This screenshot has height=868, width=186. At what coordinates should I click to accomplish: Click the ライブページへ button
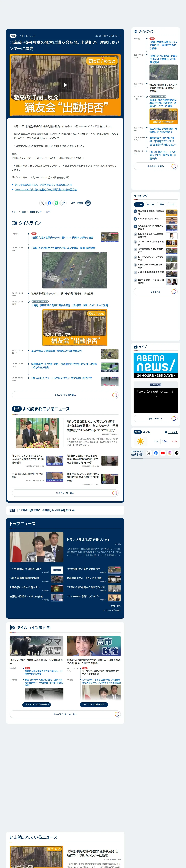pos(155,418)
